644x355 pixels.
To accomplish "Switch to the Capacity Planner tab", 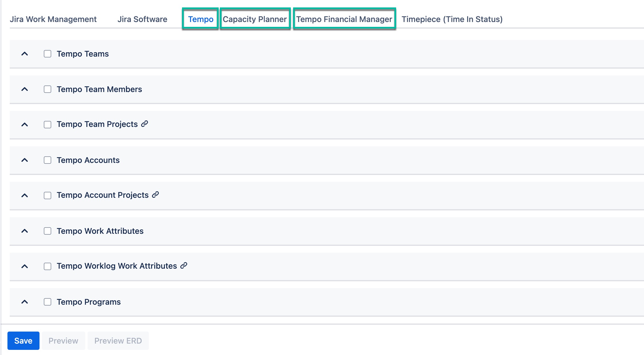I will click(255, 19).
